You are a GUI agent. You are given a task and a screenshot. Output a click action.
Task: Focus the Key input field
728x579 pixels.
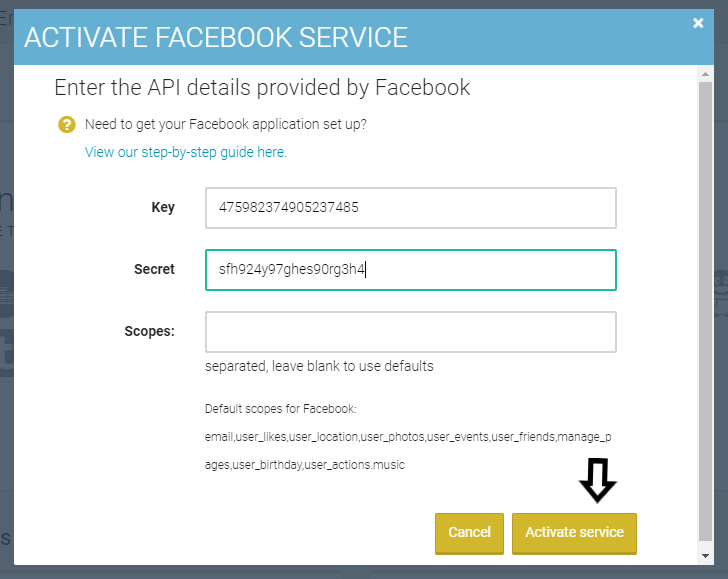(x=411, y=208)
